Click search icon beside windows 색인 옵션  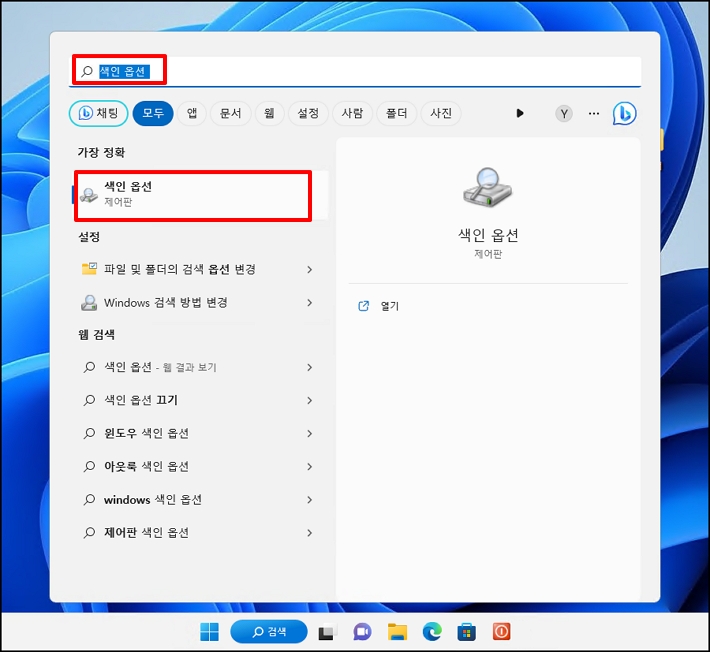89,500
